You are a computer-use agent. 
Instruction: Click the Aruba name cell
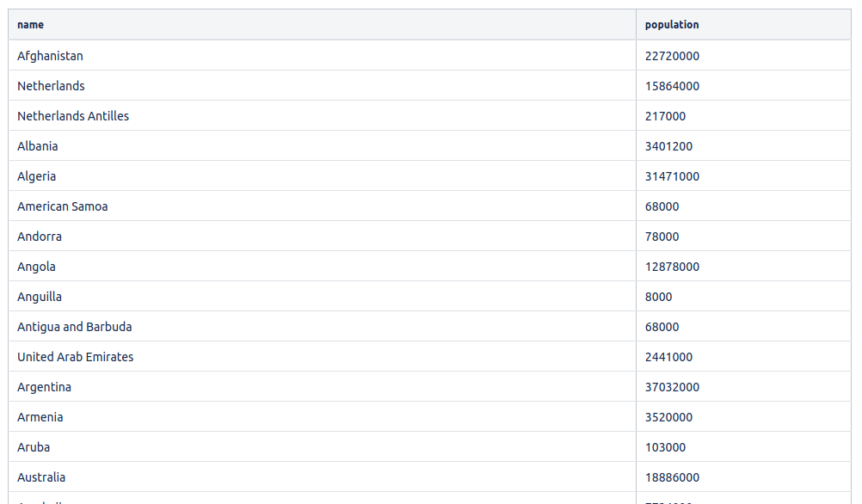tap(34, 447)
